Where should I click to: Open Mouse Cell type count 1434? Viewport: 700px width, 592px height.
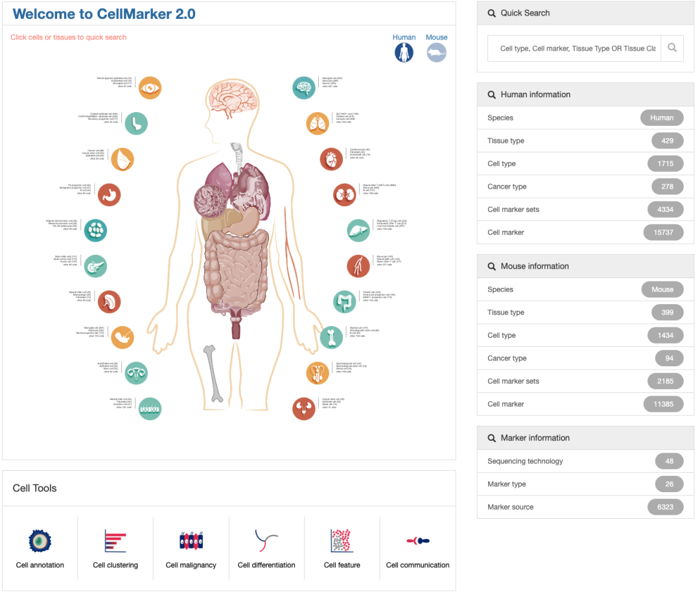point(665,335)
